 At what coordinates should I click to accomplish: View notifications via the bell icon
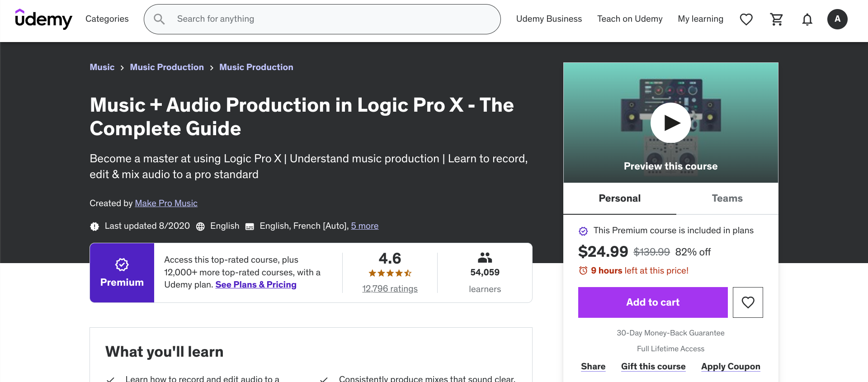pos(807,19)
